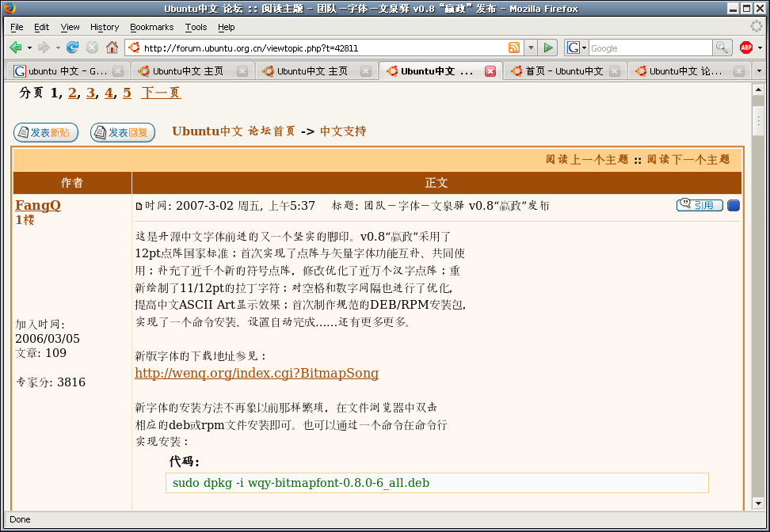Reload the current page
This screenshot has width=770, height=532.
[73, 47]
